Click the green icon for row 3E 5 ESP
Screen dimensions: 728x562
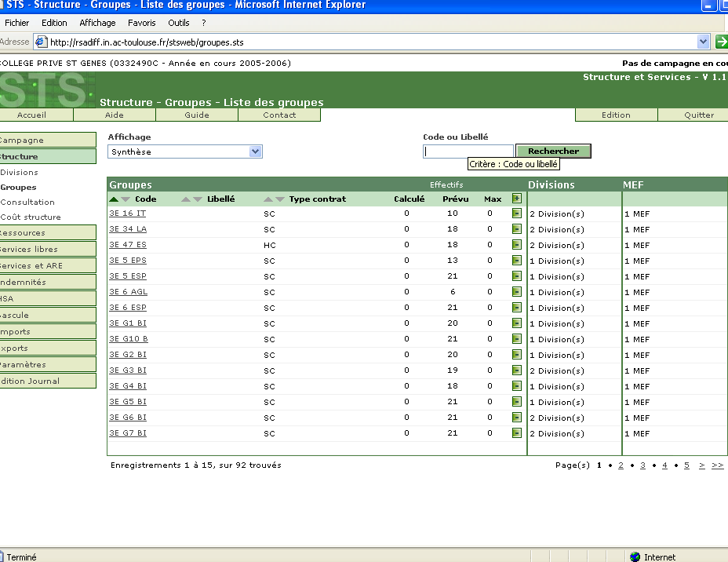516,276
